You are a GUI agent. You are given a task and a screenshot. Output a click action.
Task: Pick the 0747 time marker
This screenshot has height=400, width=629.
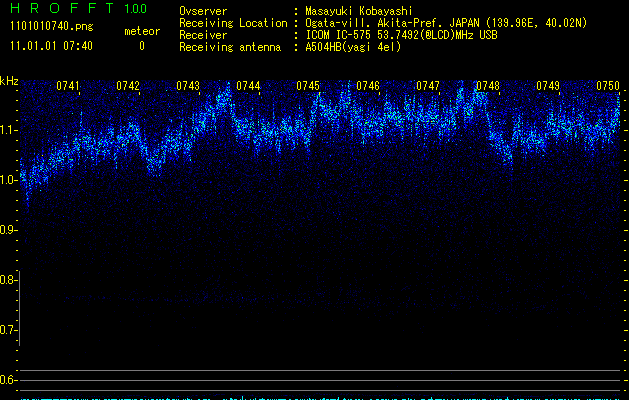[428, 86]
